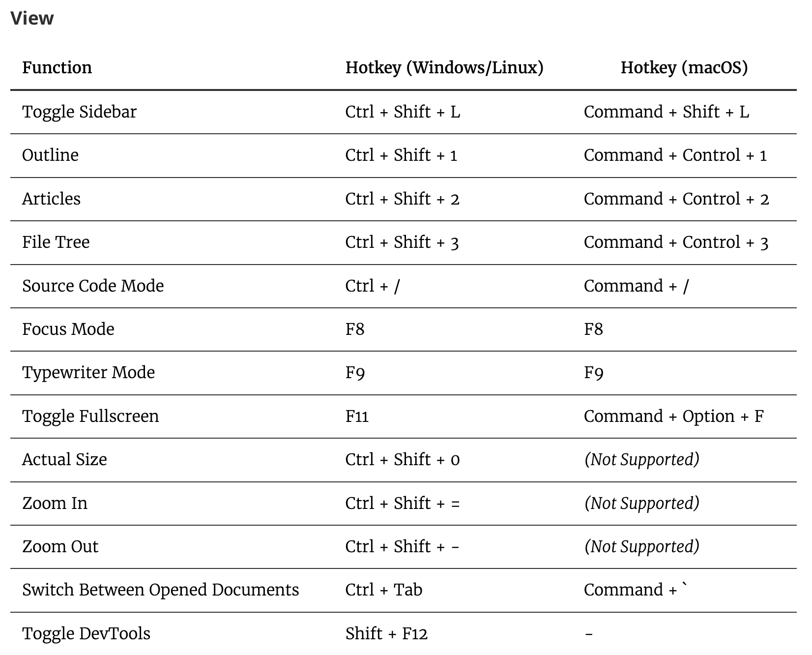Select the Focus Mode row label
This screenshot has height=655, width=812.
pos(68,329)
